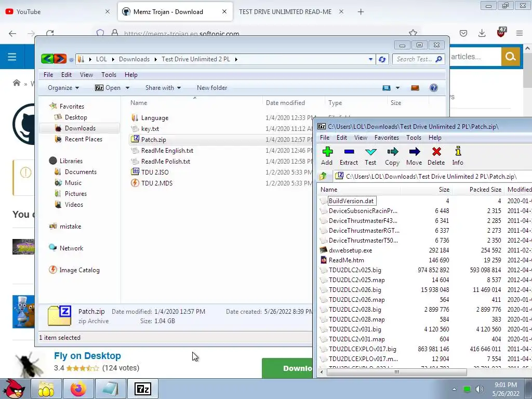This screenshot has height=399, width=532.
Task: Open Firefox hamburger application menu
Action: [520, 33]
